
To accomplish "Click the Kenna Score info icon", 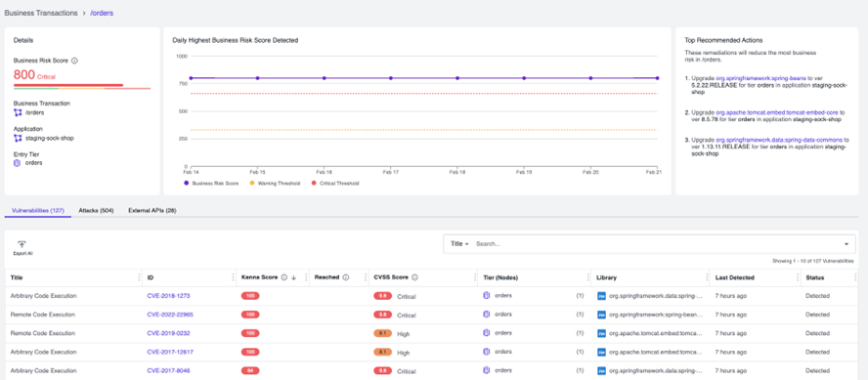I will tap(284, 277).
